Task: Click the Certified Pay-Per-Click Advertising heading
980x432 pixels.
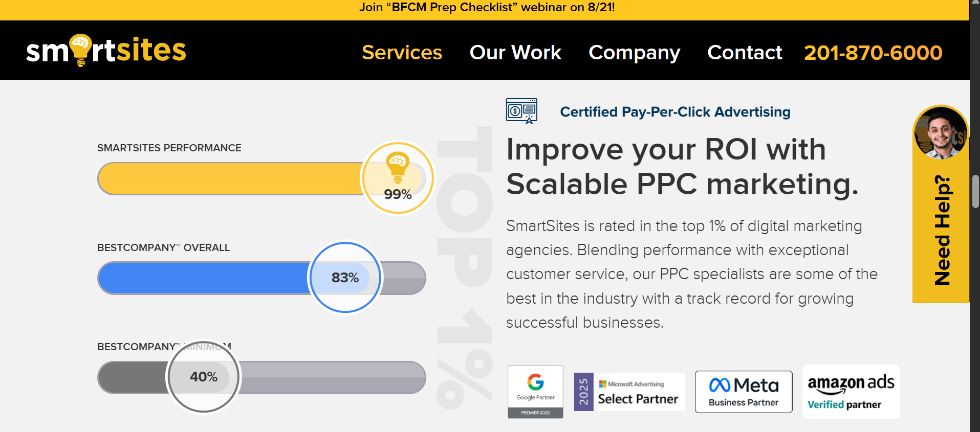Action: coord(675,112)
